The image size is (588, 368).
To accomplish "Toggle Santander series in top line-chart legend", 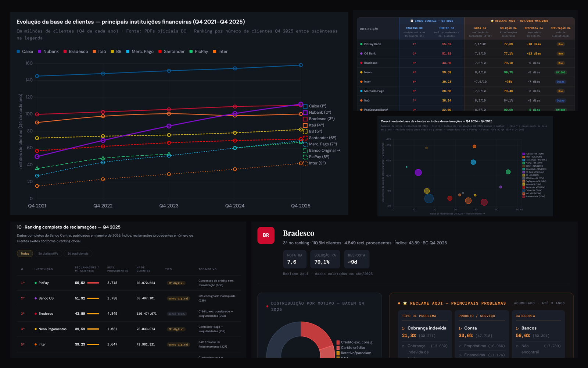I will 172,52.
